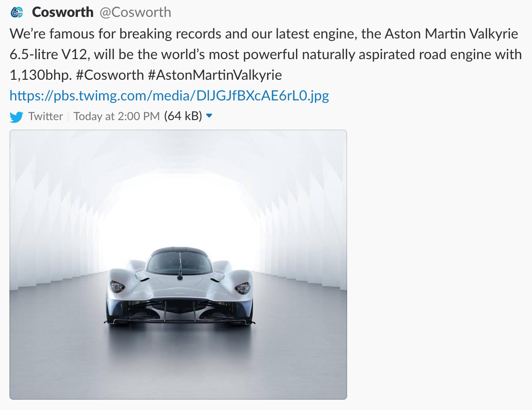The height and width of the screenshot is (411, 532).
Task: Click the Twitter source label
Action: click(46, 116)
